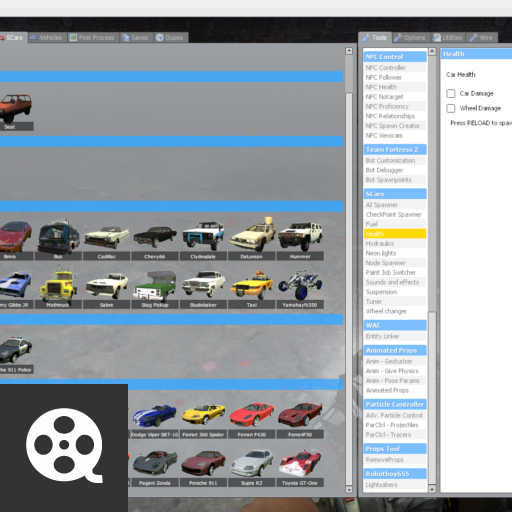Spawn the Delorean car thumbnail
The image size is (512, 512).
point(251,238)
